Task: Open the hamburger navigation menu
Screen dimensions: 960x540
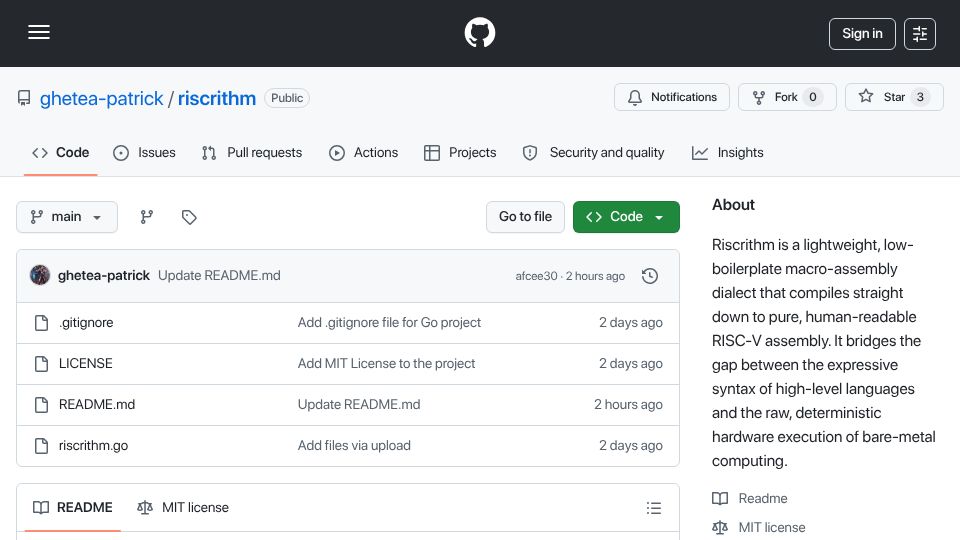Action: [x=39, y=32]
